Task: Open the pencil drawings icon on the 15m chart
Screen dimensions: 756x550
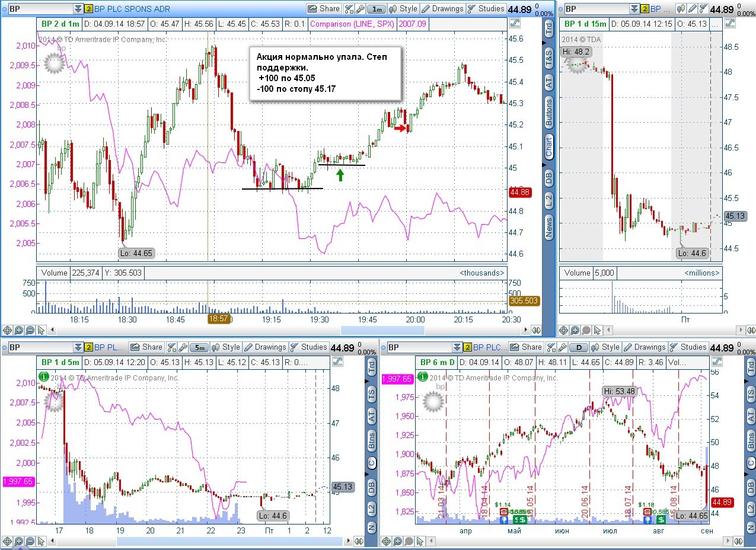Action: [x=692, y=9]
